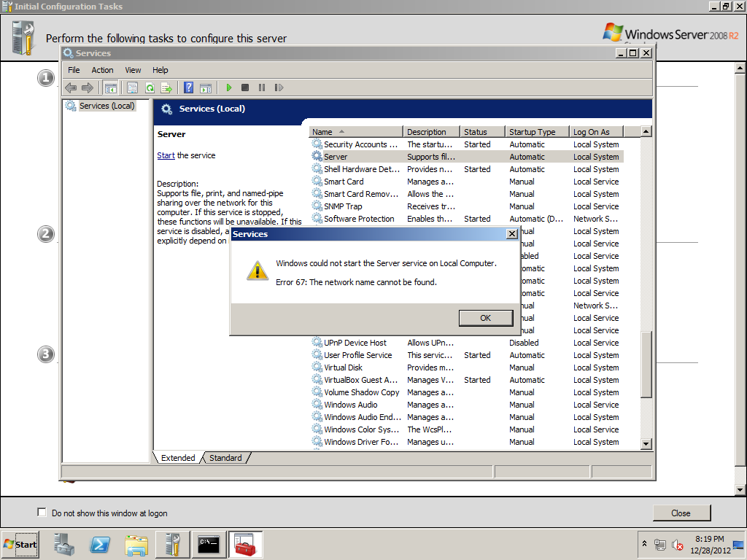Enable 'Do not show this window at logon'
This screenshot has height=560, width=747.
(42, 512)
